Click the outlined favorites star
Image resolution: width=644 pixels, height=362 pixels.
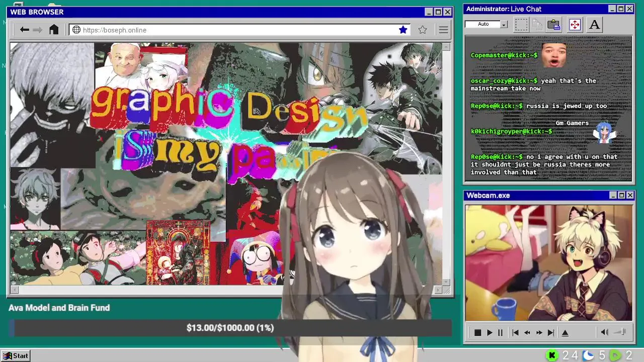423,30
